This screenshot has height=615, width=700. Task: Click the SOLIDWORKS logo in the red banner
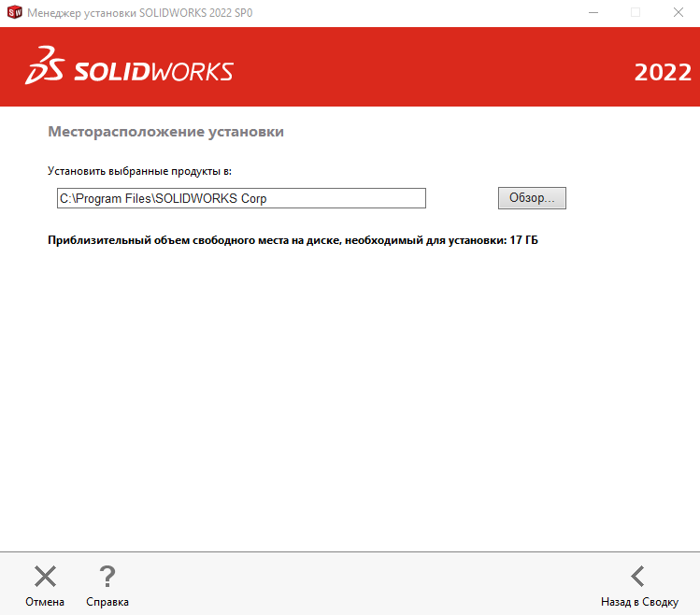[130, 66]
